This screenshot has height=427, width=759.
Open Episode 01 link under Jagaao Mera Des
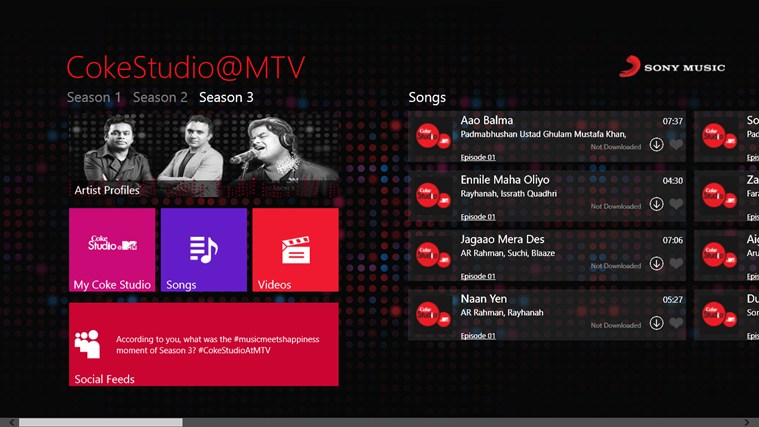(x=478, y=276)
